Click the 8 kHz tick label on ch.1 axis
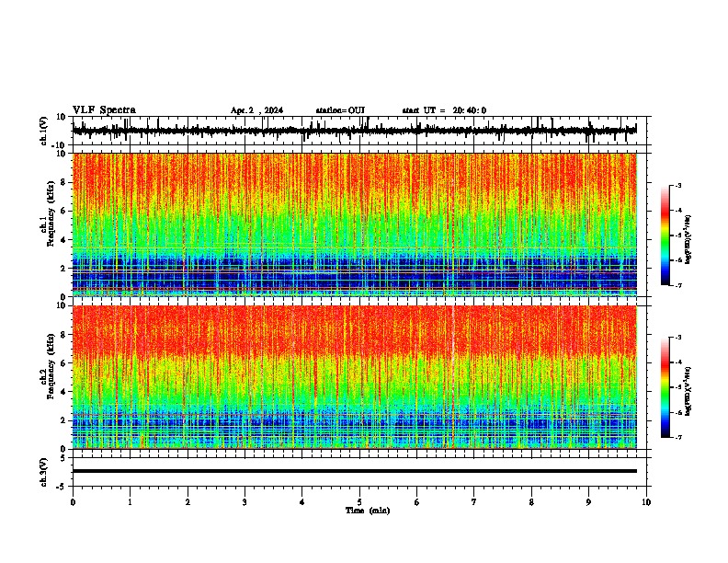Viewport: 728px width, 563px height. (63, 182)
